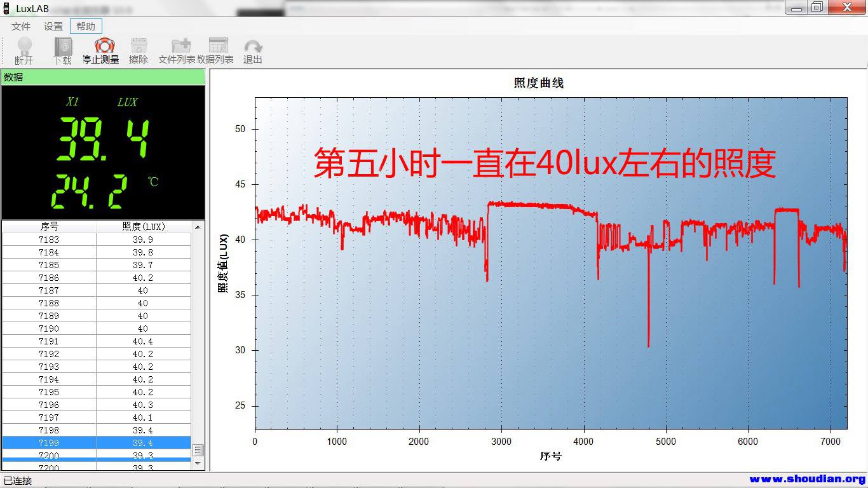The width and height of the screenshot is (868, 488).
Task: Click the 下载 download icon
Action: tap(63, 46)
